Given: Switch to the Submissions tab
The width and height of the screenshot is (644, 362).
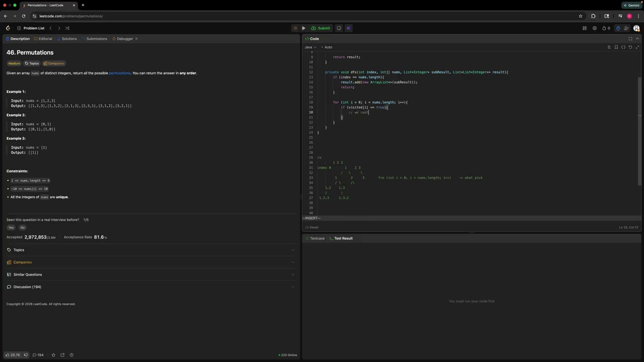Looking at the screenshot, I should (94, 39).
